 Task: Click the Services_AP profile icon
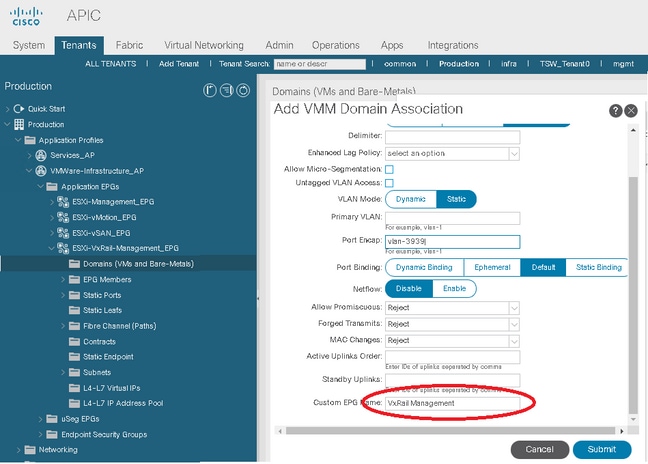click(x=41, y=155)
